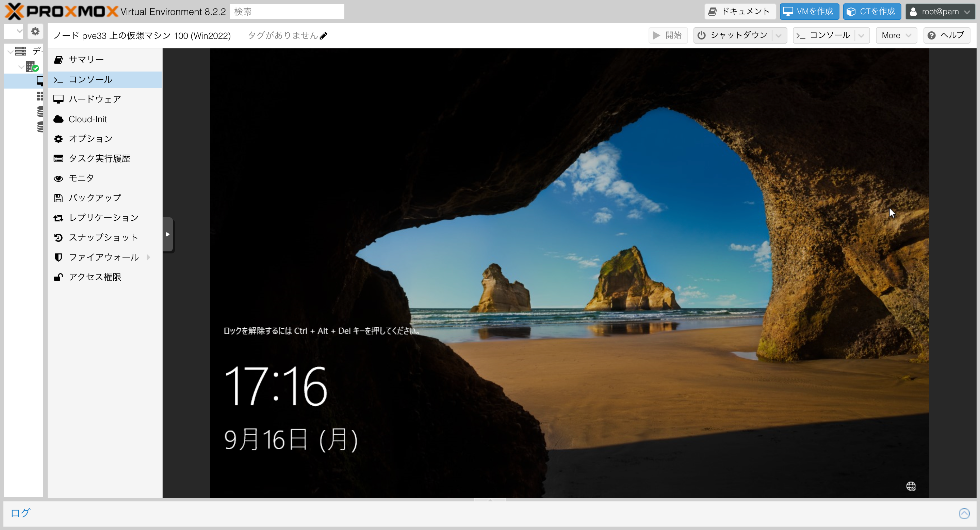This screenshot has width=980, height=530.
Task: Click the gear icon in the left tree panel
Action: tap(35, 31)
